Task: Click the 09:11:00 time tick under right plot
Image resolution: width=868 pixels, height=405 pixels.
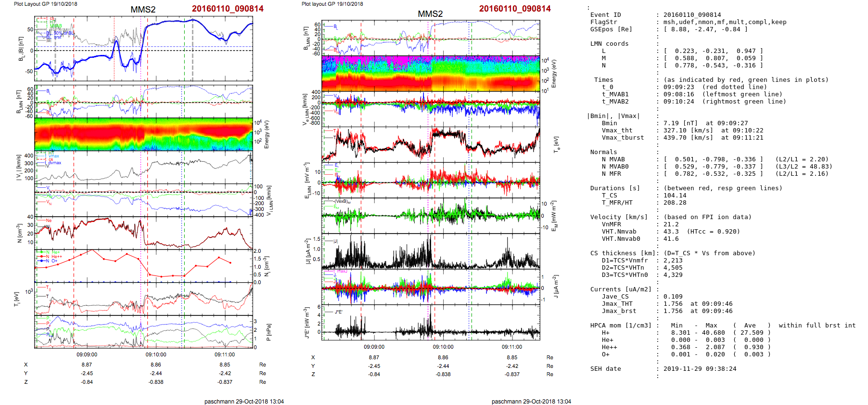Action: [512, 347]
